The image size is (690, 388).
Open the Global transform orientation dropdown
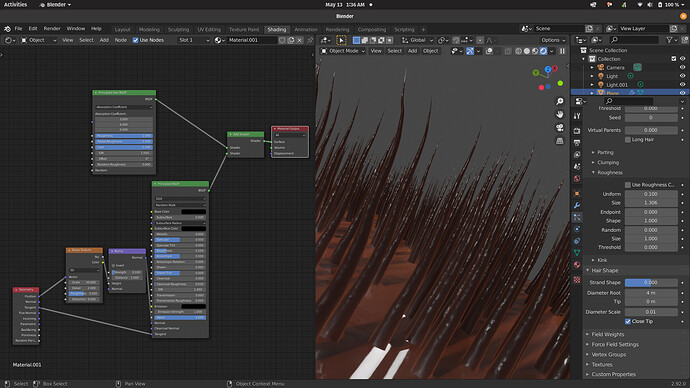(417, 40)
